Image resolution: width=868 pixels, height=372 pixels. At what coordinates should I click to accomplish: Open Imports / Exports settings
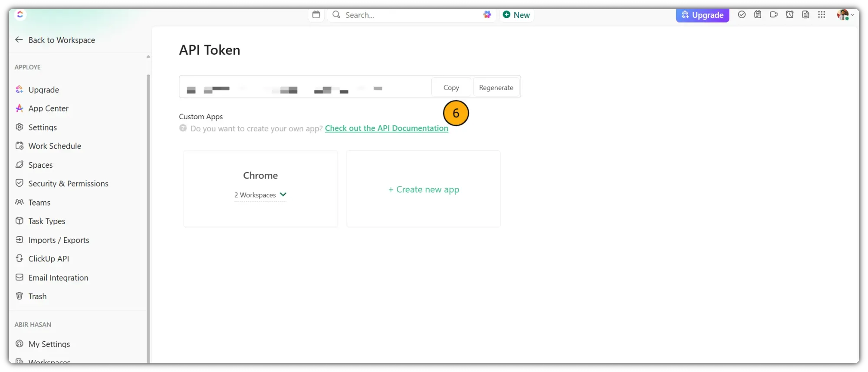(59, 240)
